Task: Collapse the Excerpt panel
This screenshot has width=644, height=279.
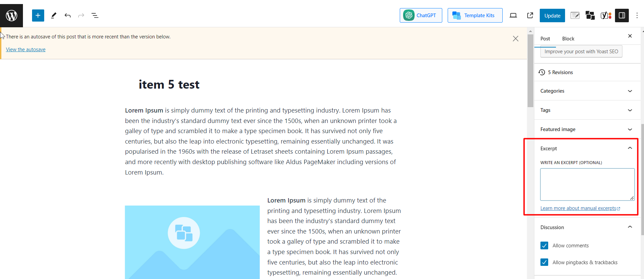Action: 587,148
